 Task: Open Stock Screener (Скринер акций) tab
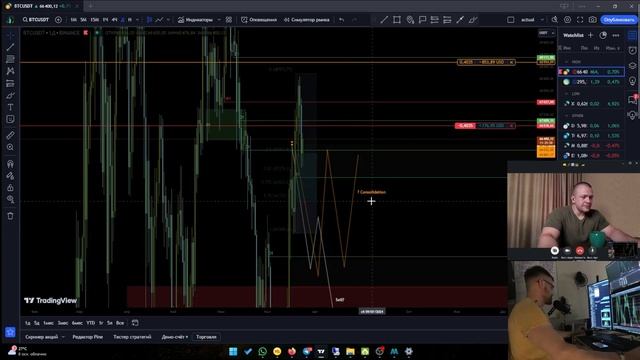click(42, 337)
